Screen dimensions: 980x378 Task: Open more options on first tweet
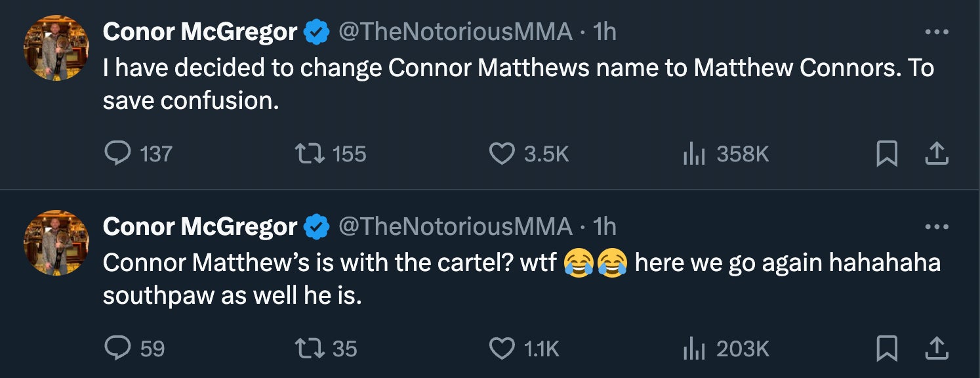pyautogui.click(x=936, y=31)
